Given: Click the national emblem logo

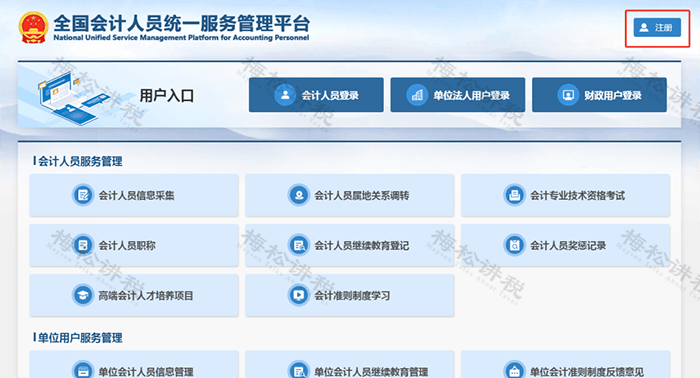Looking at the screenshot, I should [33, 28].
